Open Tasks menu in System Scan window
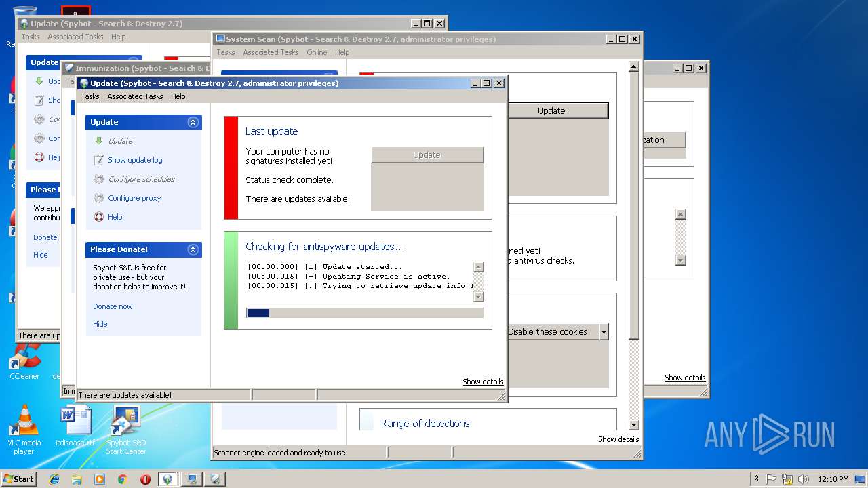 pyautogui.click(x=226, y=52)
